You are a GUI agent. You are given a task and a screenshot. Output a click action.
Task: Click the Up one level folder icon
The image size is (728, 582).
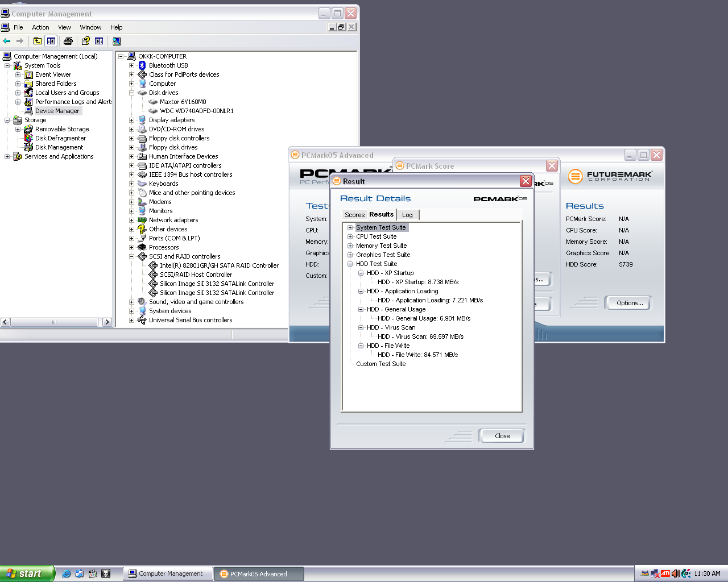(38, 41)
